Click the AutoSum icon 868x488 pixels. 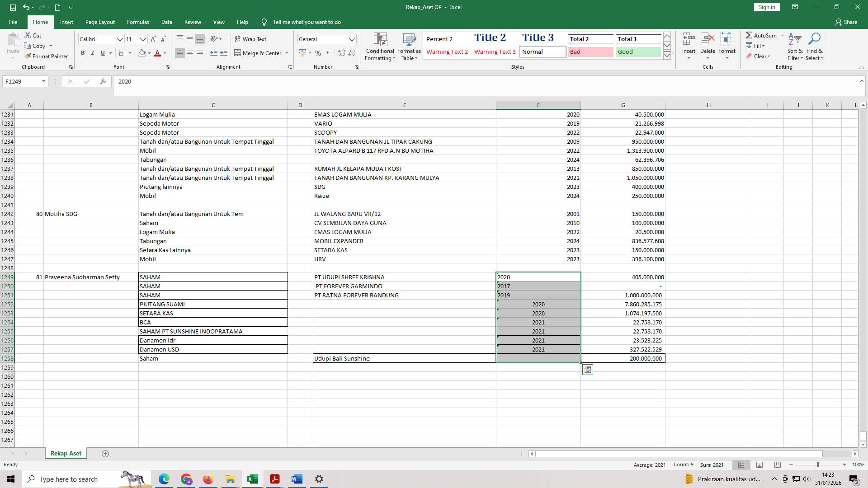point(763,35)
